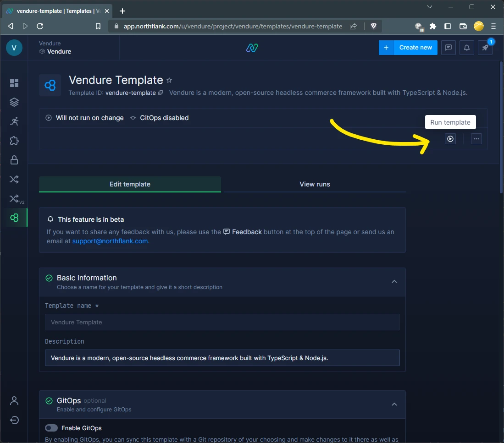The image size is (504, 443).
Task: Click the Run template play icon
Action: coord(450,139)
